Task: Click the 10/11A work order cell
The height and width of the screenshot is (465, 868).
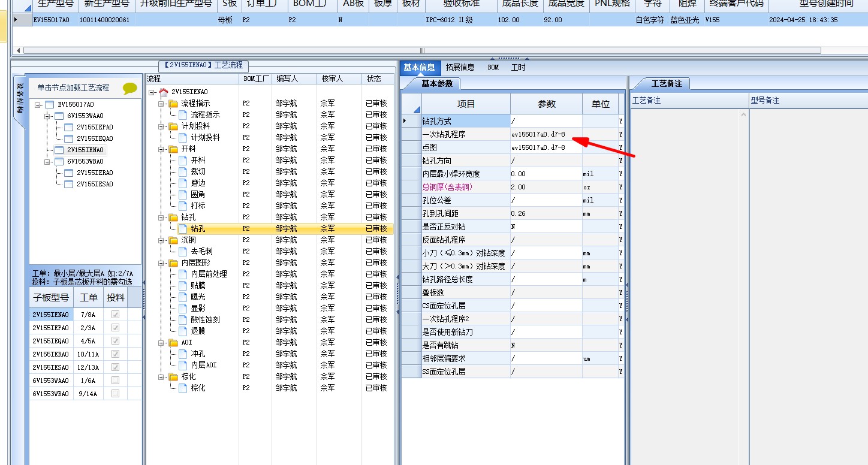Action: coord(88,354)
